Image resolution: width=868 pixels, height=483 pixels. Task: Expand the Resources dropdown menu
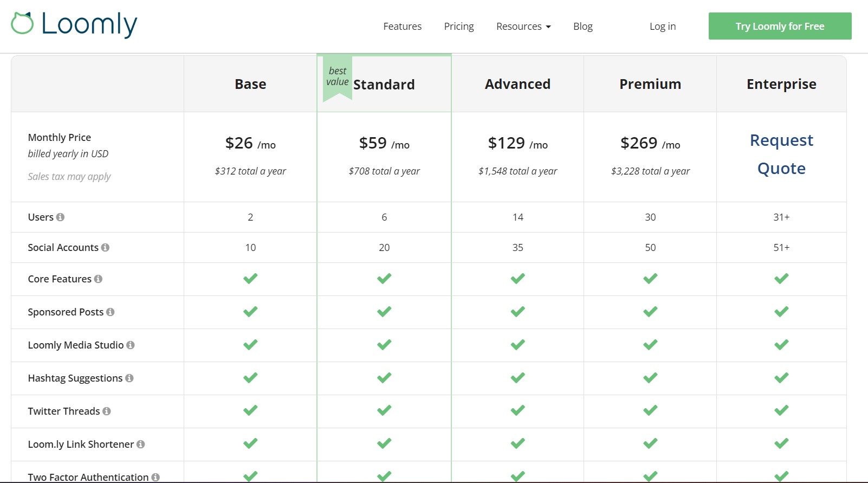point(523,27)
